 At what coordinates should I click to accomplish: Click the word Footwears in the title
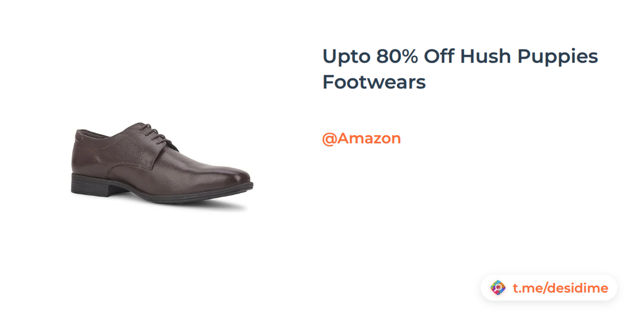374,83
